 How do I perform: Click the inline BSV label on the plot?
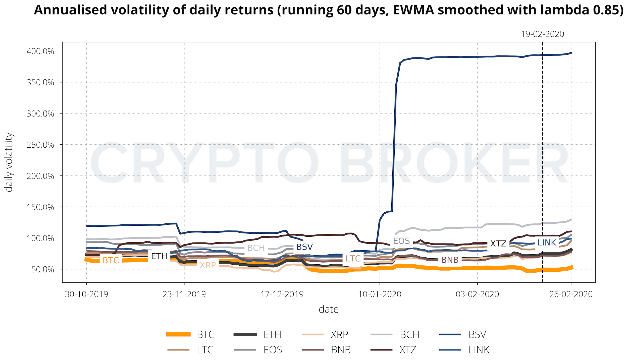(304, 247)
